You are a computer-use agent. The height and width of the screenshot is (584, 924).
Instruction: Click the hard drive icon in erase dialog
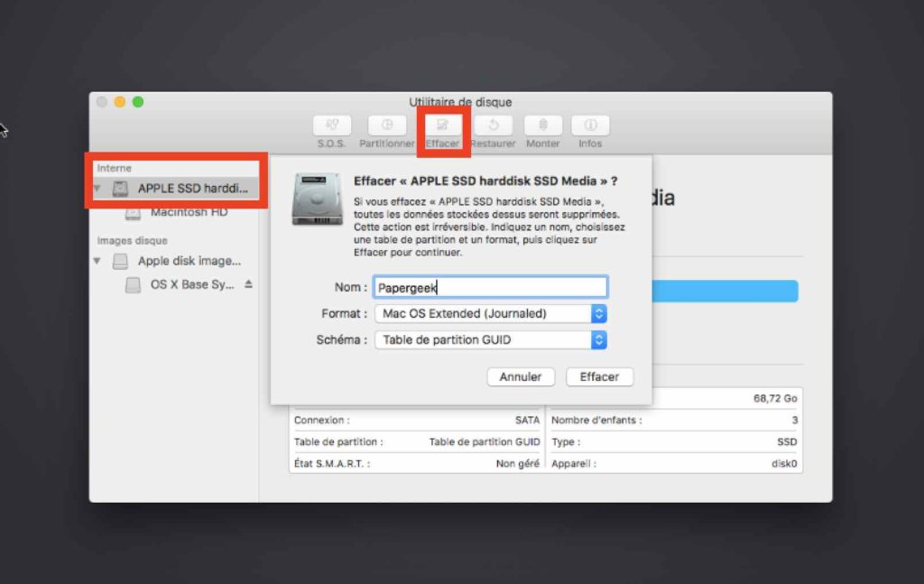click(x=318, y=199)
